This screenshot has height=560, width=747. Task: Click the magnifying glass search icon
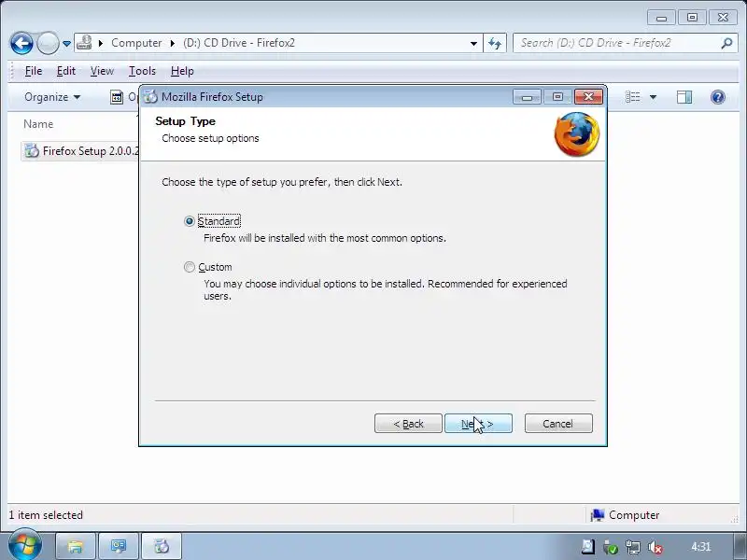tap(726, 43)
